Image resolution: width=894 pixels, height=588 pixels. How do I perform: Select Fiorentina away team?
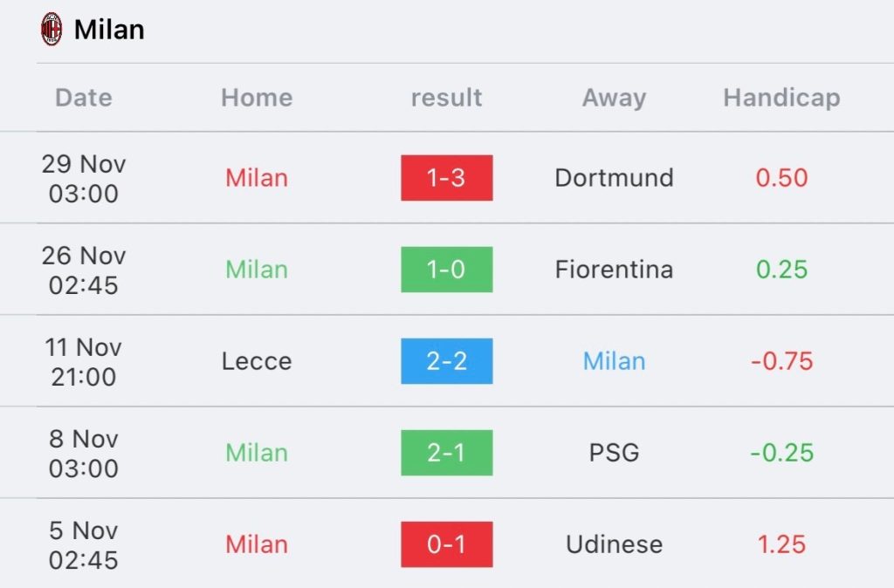(x=614, y=270)
